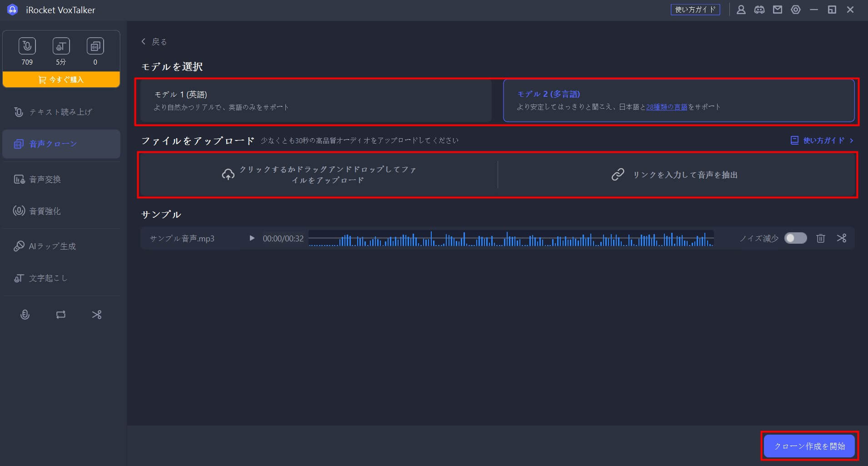Open the 使い方ガイド link beside upload section
868x466 pixels.
(x=822, y=140)
